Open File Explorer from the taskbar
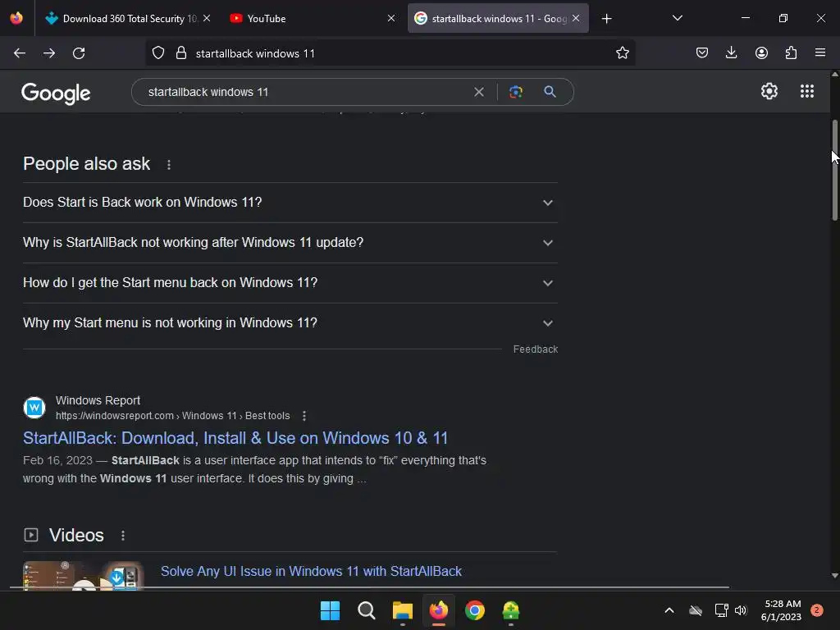The height and width of the screenshot is (630, 840). (402, 610)
